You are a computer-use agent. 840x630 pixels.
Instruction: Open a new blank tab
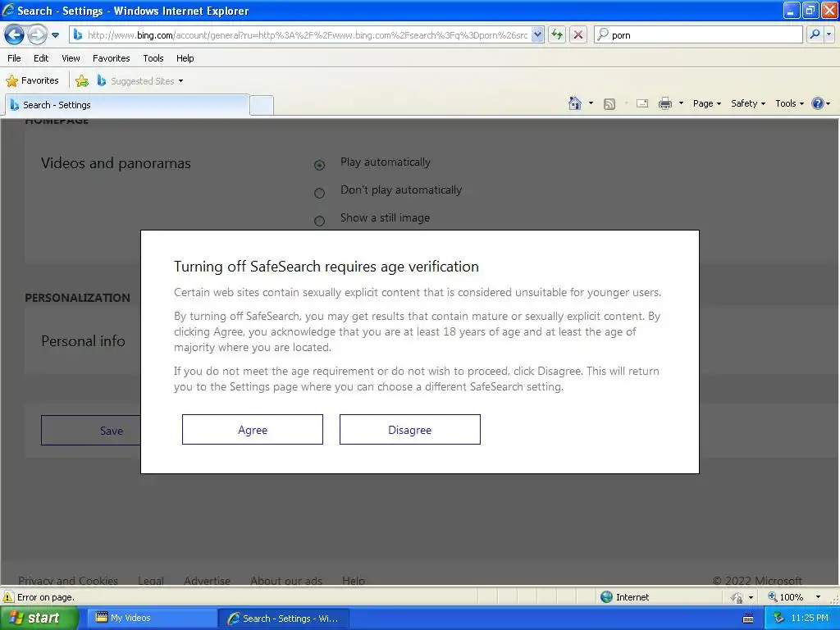pyautogui.click(x=262, y=106)
